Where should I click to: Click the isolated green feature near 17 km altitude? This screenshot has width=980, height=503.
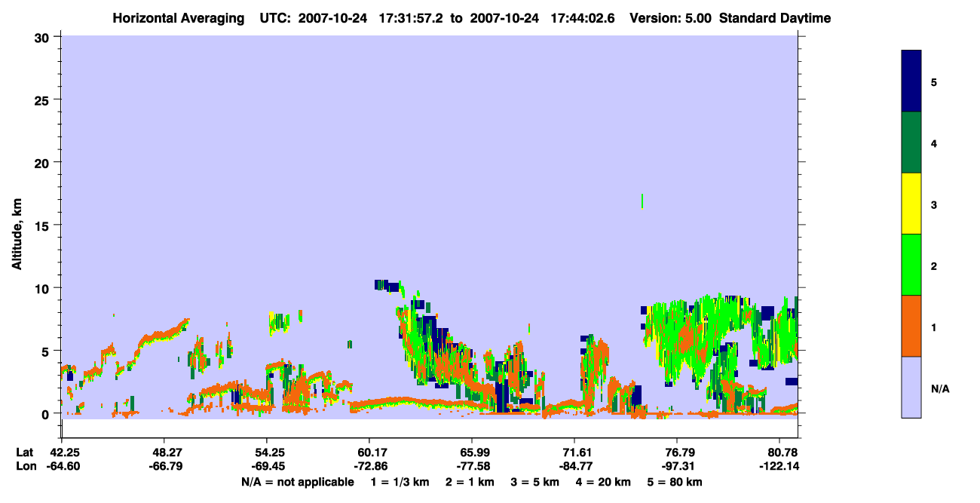click(x=642, y=201)
